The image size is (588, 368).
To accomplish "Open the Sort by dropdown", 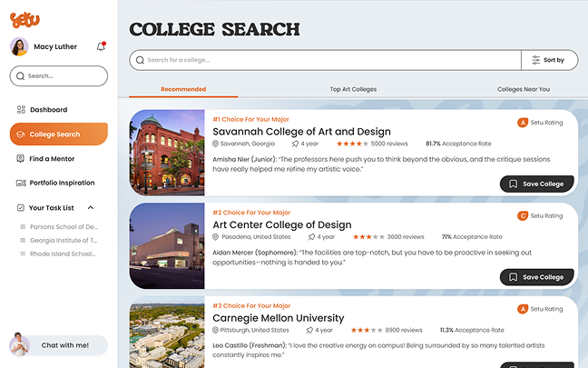I will point(549,60).
